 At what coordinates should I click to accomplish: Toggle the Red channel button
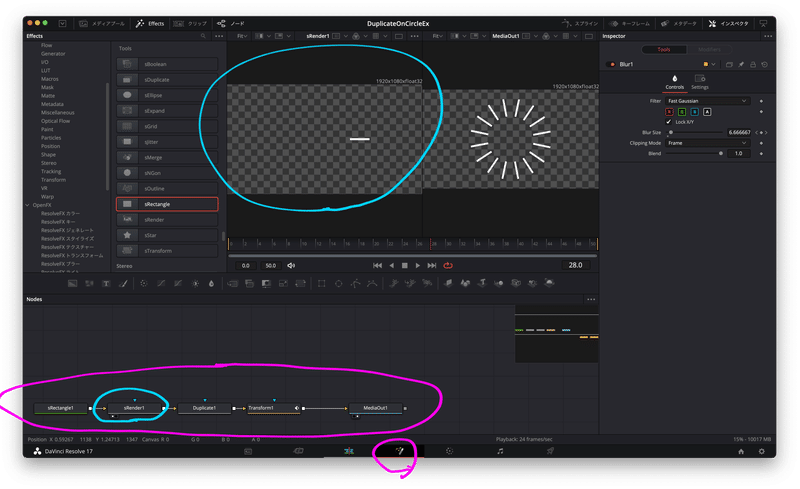[669, 112]
